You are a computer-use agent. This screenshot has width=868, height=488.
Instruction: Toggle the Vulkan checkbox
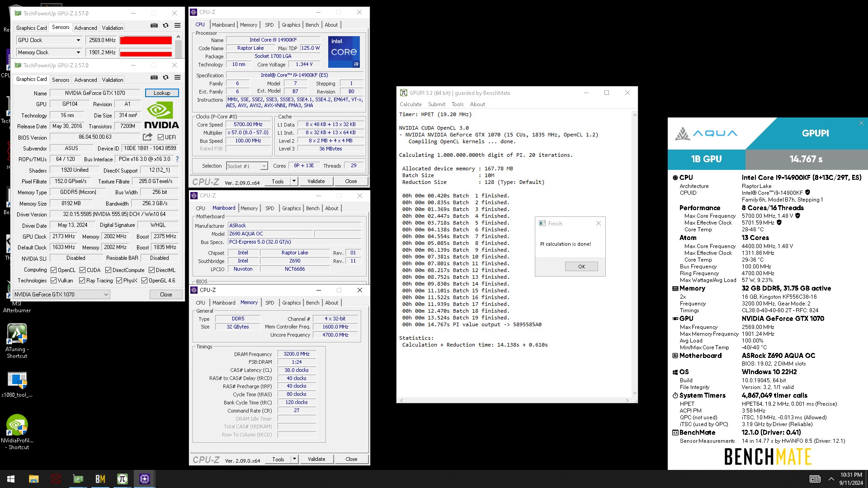pyautogui.click(x=54, y=281)
